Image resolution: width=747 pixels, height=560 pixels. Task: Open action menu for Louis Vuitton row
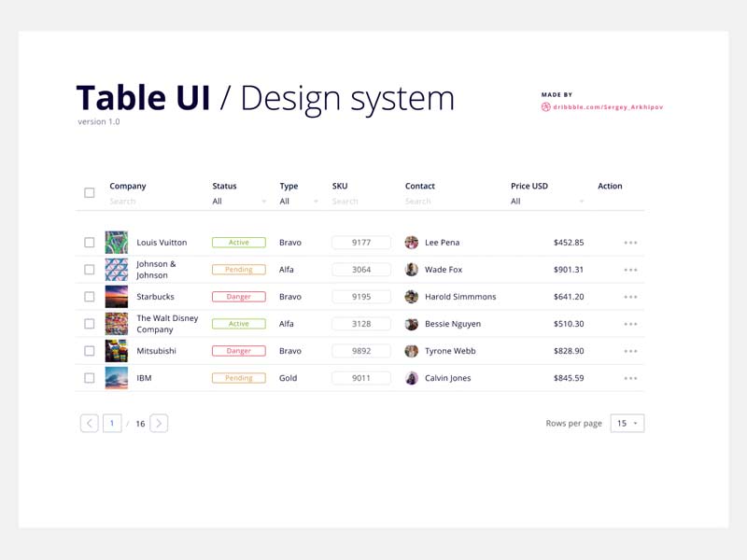pyautogui.click(x=630, y=243)
